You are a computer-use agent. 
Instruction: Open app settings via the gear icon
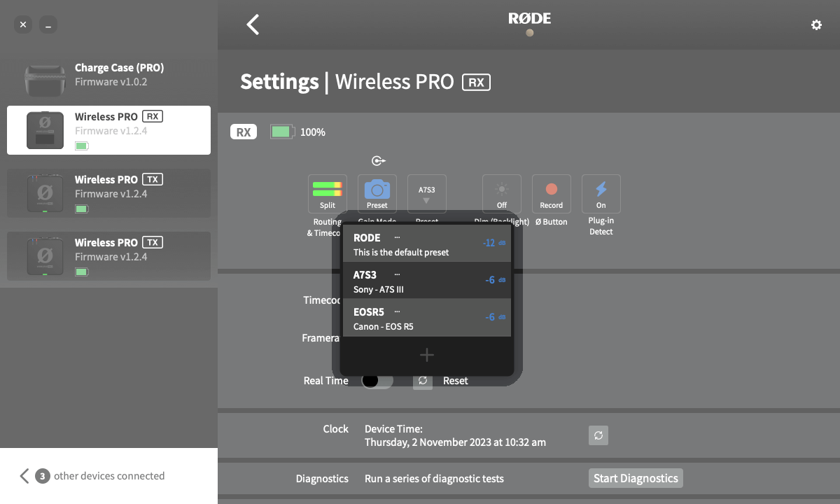coord(816,24)
